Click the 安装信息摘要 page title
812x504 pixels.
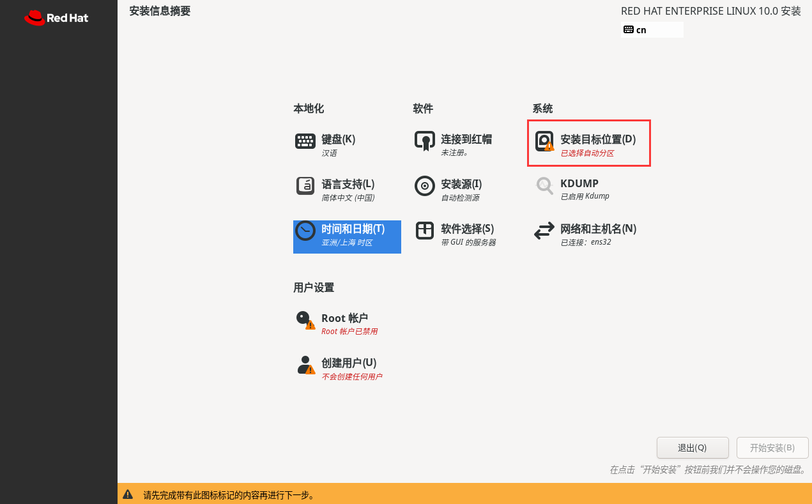[160, 11]
